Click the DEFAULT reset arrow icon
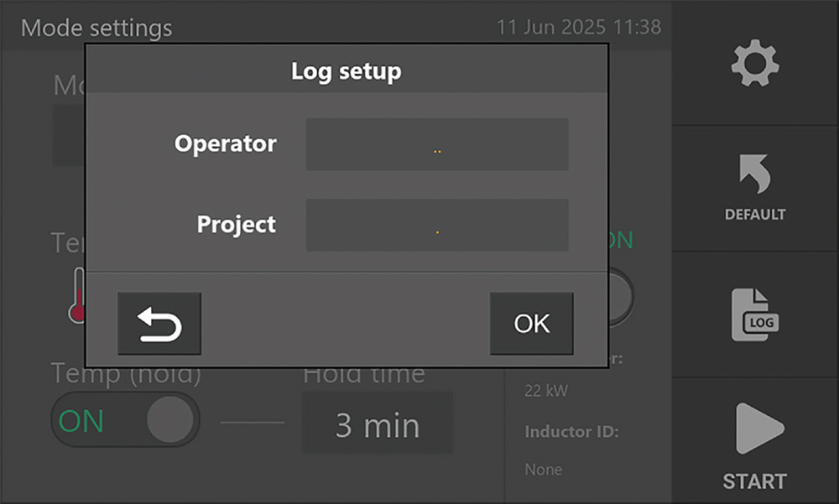The width and height of the screenshot is (839, 504). pos(754,173)
